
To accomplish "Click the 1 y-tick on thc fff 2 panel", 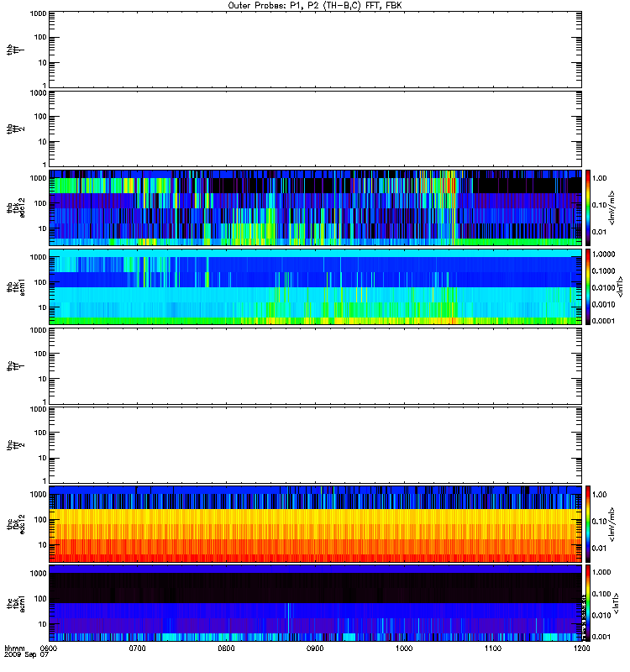I will coord(45,481).
